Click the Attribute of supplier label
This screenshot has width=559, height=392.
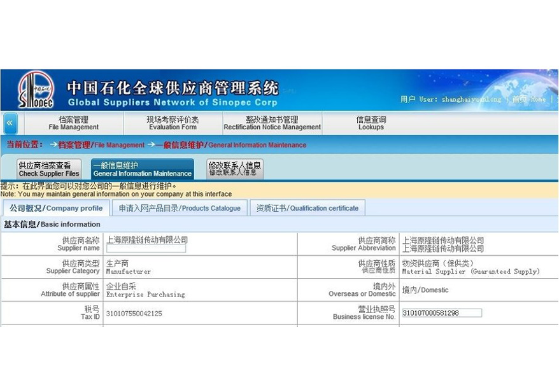click(x=70, y=290)
